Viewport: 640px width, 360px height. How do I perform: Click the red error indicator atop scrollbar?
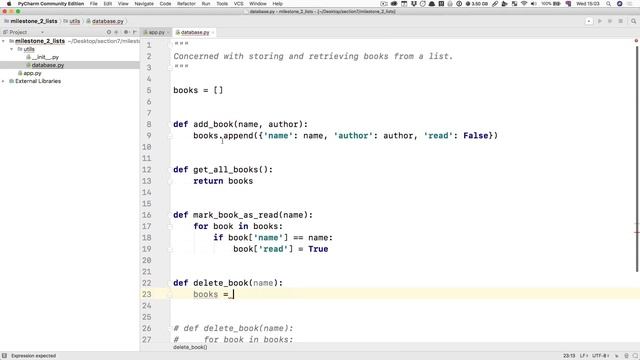click(x=636, y=41)
